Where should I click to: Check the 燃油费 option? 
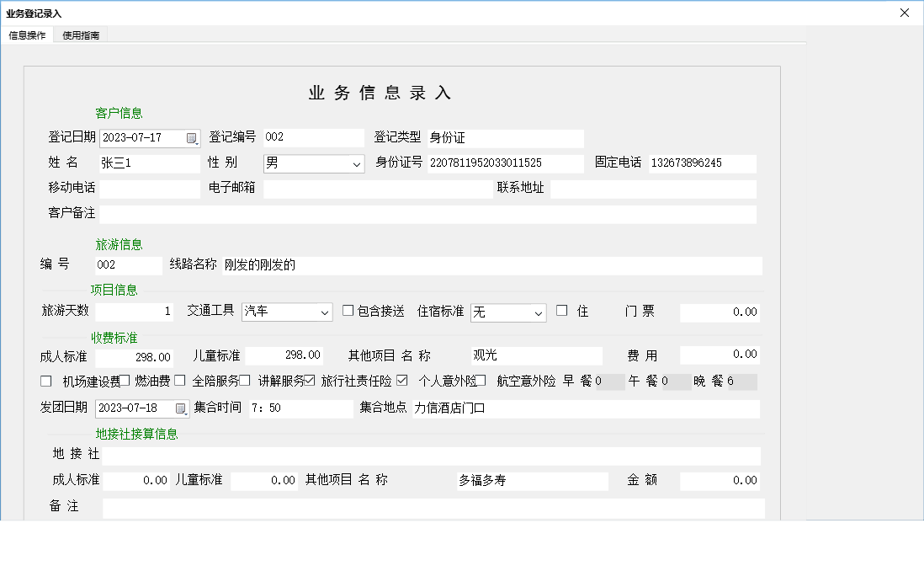124,381
